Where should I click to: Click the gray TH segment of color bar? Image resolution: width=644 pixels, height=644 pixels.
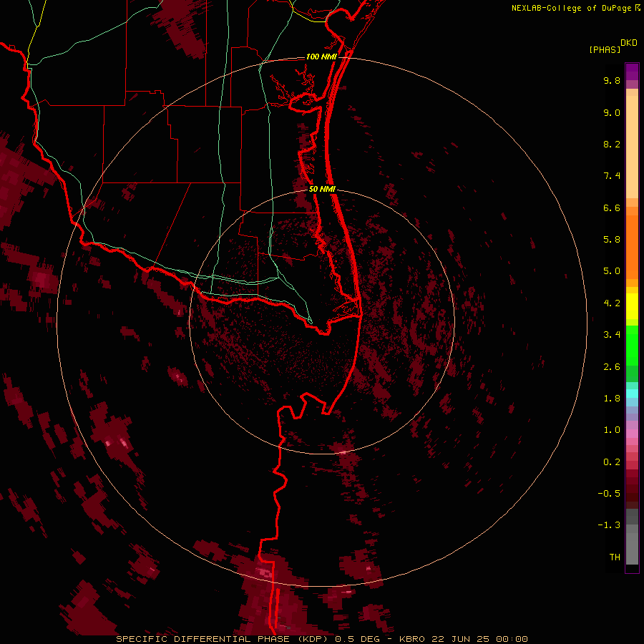(x=632, y=548)
